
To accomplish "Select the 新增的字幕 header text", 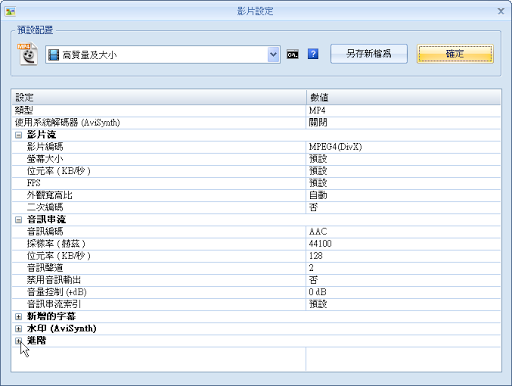I will click(51, 316).
